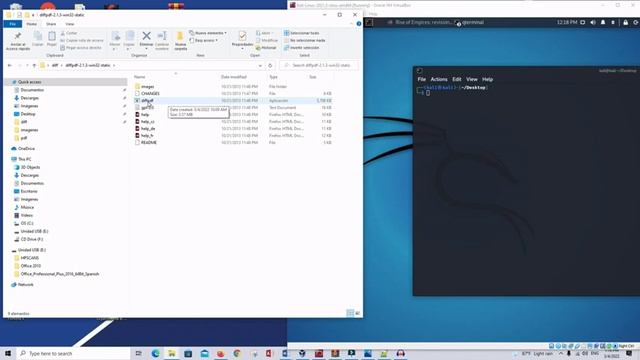Open 3D Objects under This PC

[x=30, y=167]
